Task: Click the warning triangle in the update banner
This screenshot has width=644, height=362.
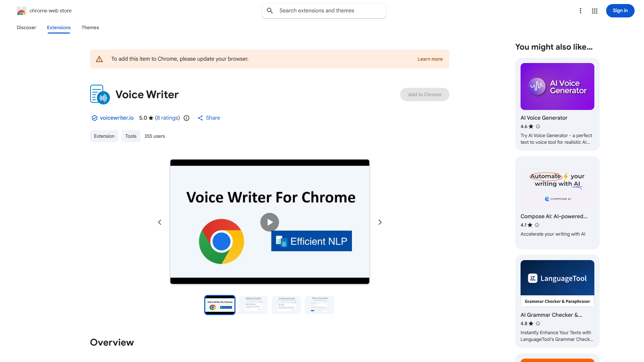Action: (99, 59)
